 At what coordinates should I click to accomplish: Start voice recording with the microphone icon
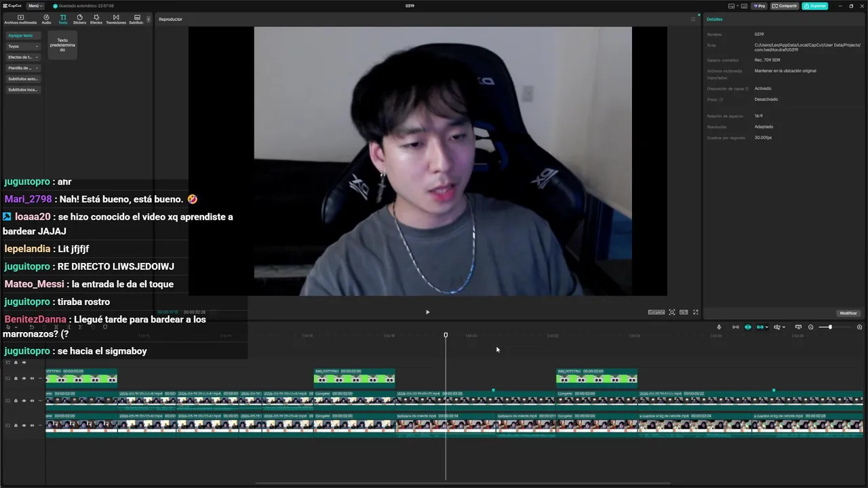(x=719, y=327)
